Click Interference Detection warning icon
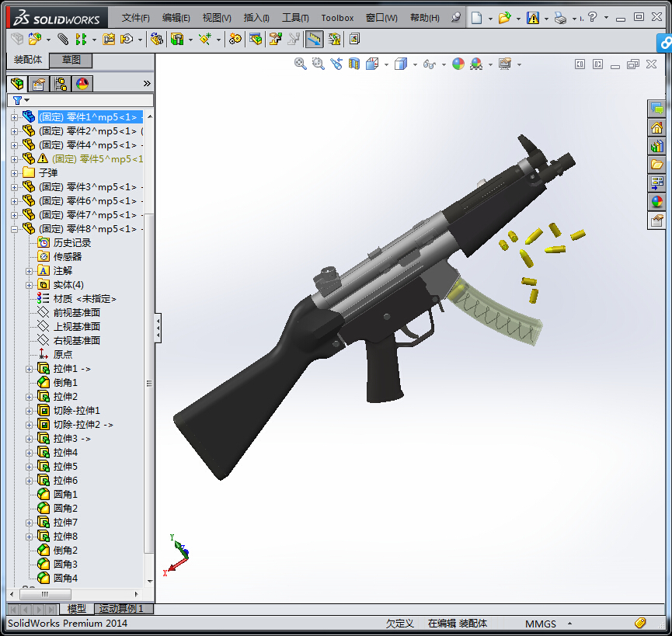The image size is (672, 636). (x=334, y=39)
